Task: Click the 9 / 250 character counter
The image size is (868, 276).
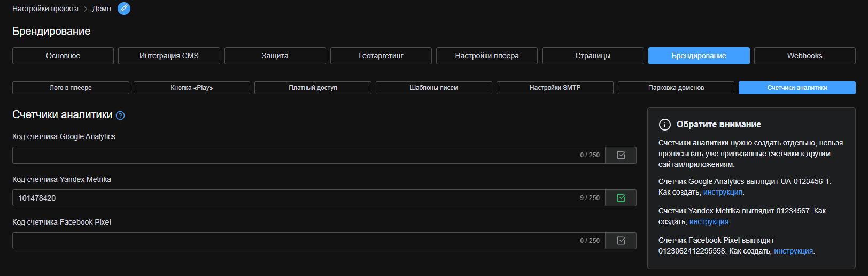Action: (590, 198)
